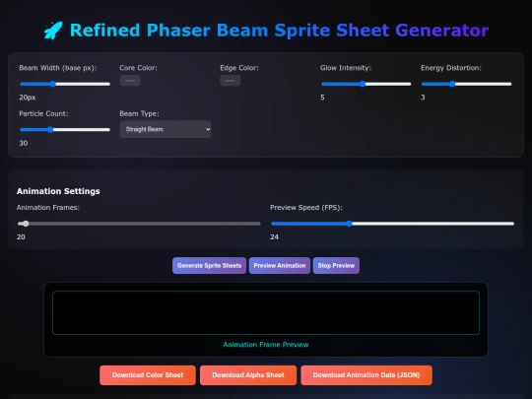Open the Core Color picker swatch
The image size is (532, 399).
point(130,81)
